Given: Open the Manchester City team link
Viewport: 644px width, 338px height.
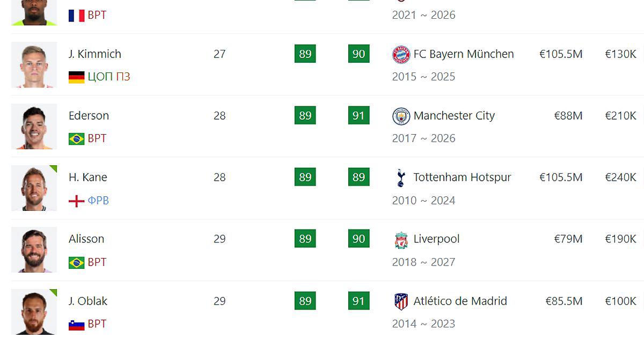Looking at the screenshot, I should [454, 116].
